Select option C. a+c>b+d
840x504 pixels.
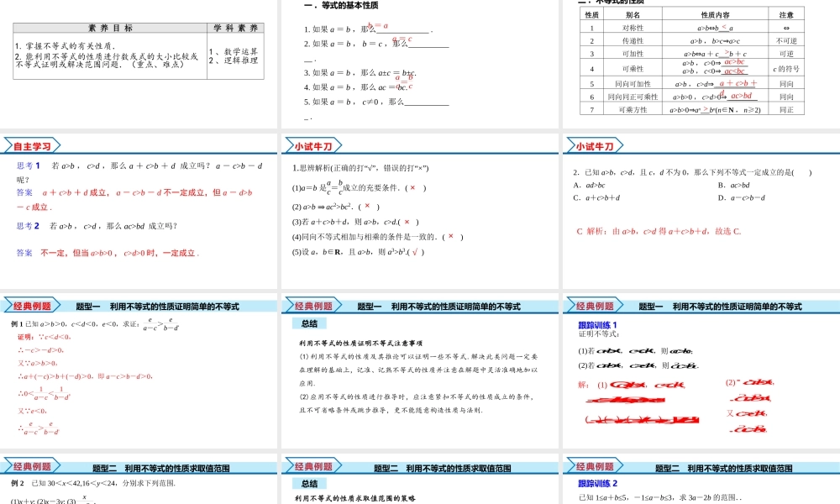tap(596, 197)
